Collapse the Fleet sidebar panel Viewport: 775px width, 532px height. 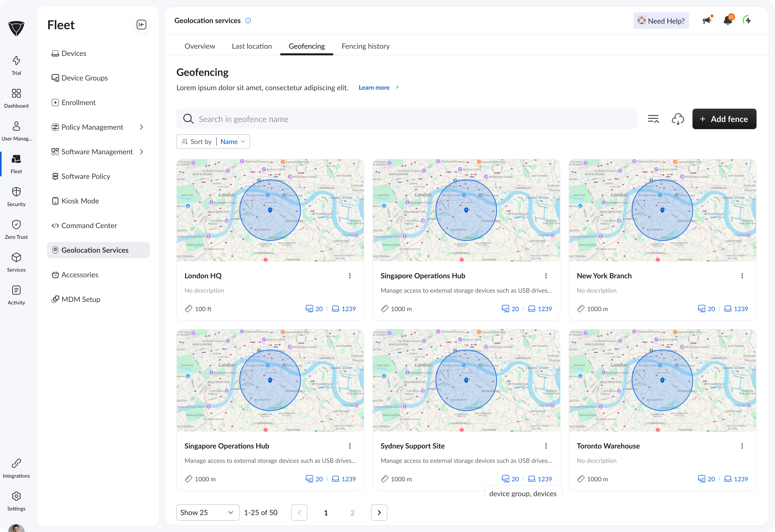click(141, 25)
